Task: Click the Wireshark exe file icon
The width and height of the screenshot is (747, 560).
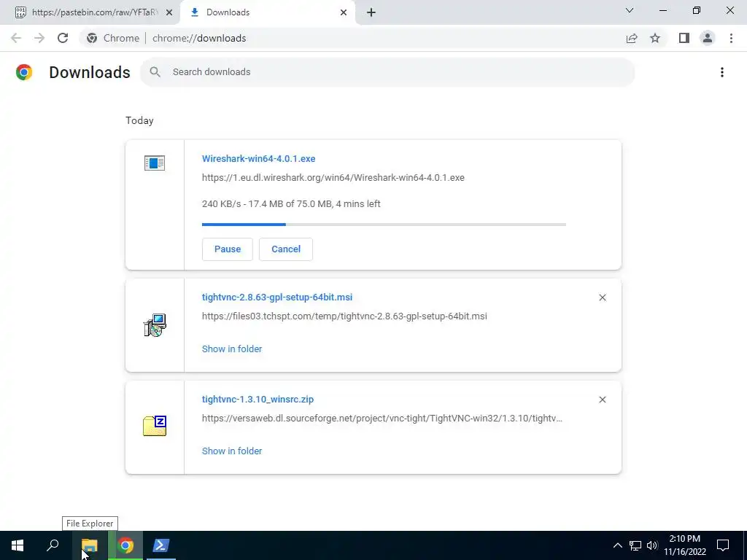Action: [155, 163]
